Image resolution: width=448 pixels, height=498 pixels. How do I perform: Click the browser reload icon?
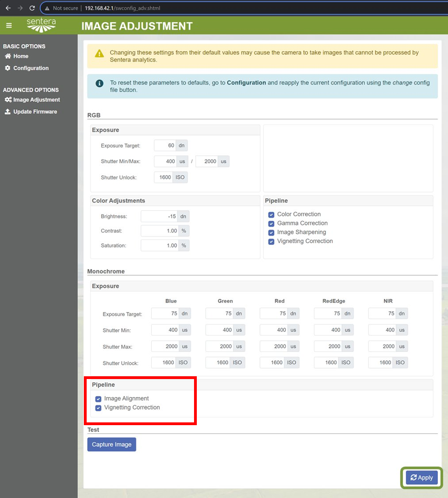pyautogui.click(x=32, y=8)
